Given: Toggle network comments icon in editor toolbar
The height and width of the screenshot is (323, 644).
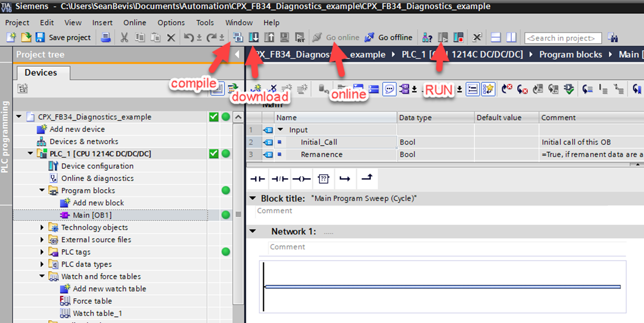Looking at the screenshot, I should tap(389, 89).
